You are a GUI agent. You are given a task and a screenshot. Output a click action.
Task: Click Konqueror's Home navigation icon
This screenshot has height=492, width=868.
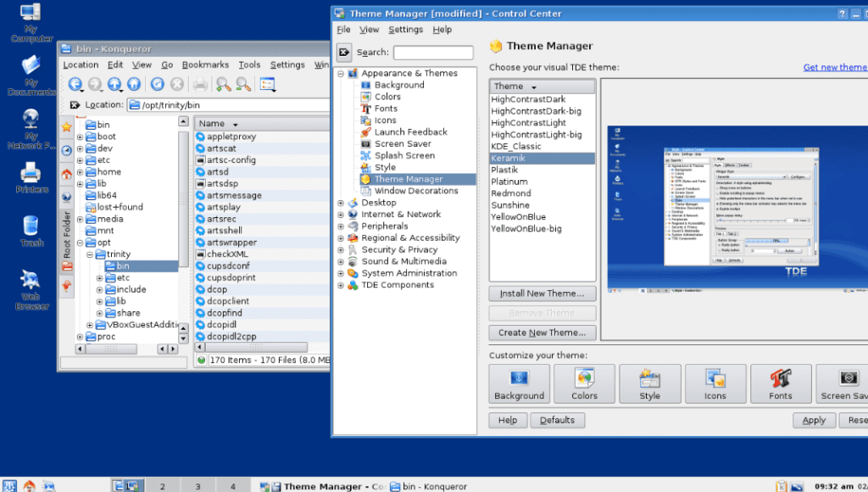134,84
